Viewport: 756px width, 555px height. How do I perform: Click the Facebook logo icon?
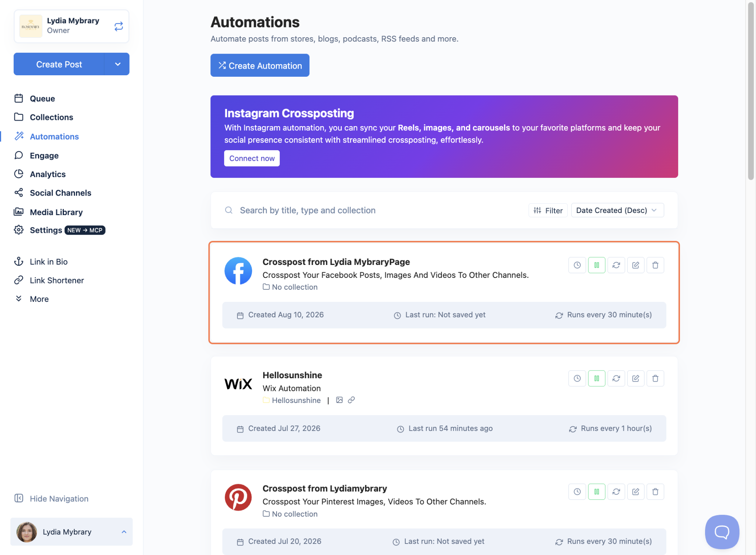point(238,271)
